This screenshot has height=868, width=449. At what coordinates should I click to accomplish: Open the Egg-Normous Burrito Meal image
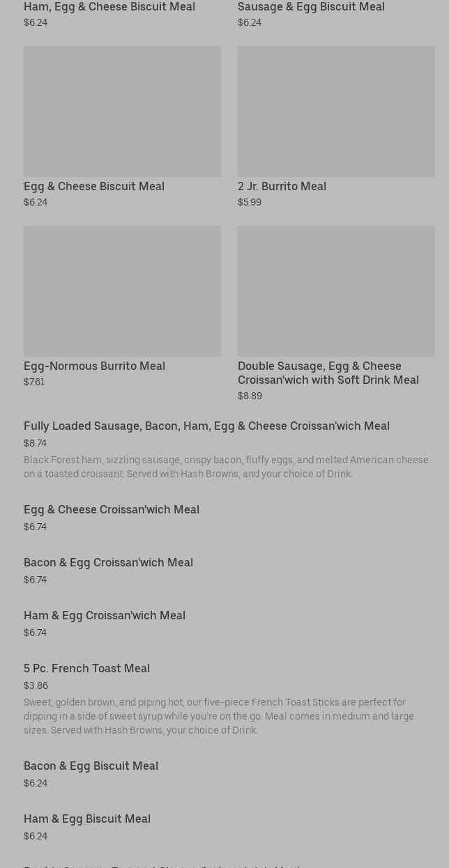122,290
